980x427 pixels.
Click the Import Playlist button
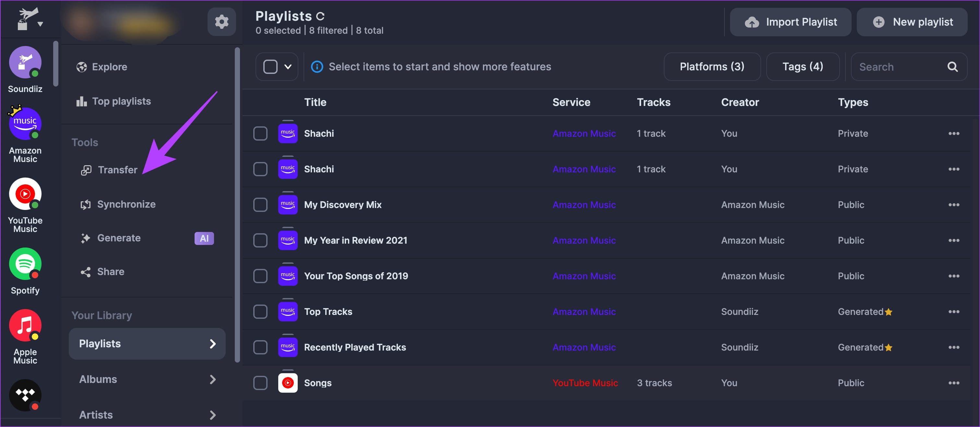click(790, 22)
